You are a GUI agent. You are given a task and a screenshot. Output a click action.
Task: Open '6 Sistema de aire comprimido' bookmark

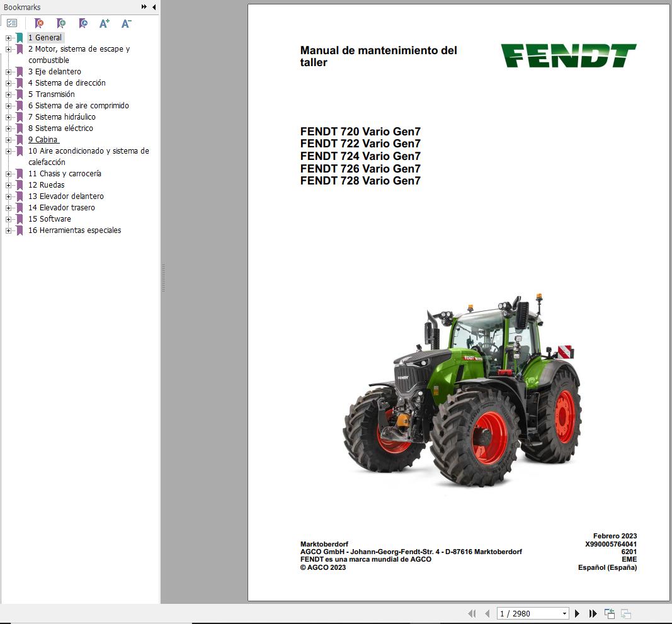(79, 105)
